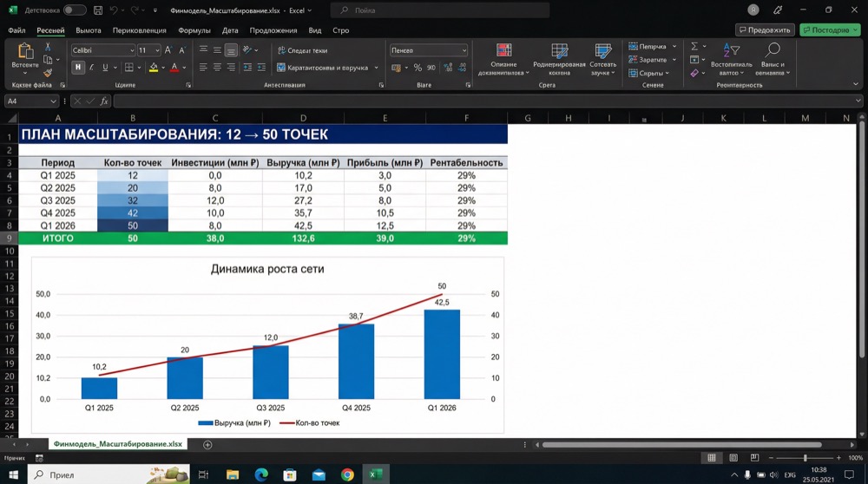
Task: Click the Sort and Filter icon
Action: pos(729,51)
